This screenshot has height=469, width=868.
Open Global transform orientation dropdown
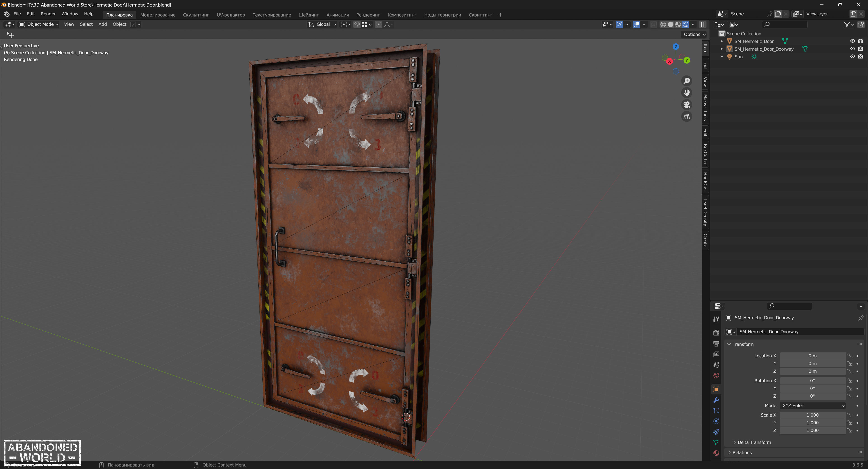click(x=322, y=25)
